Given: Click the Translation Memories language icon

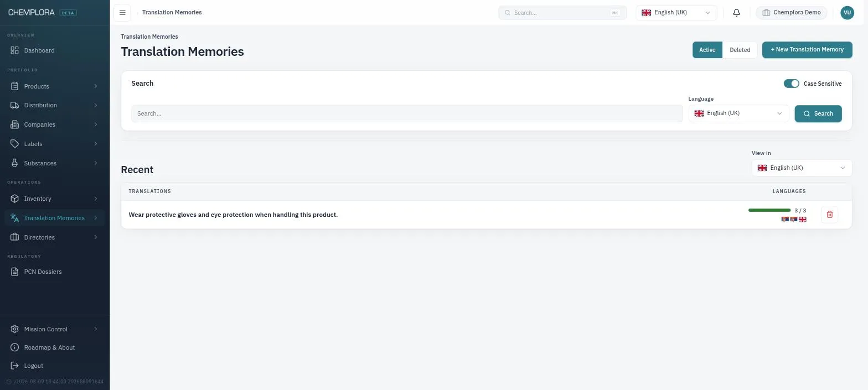Looking at the screenshot, I should (x=15, y=218).
